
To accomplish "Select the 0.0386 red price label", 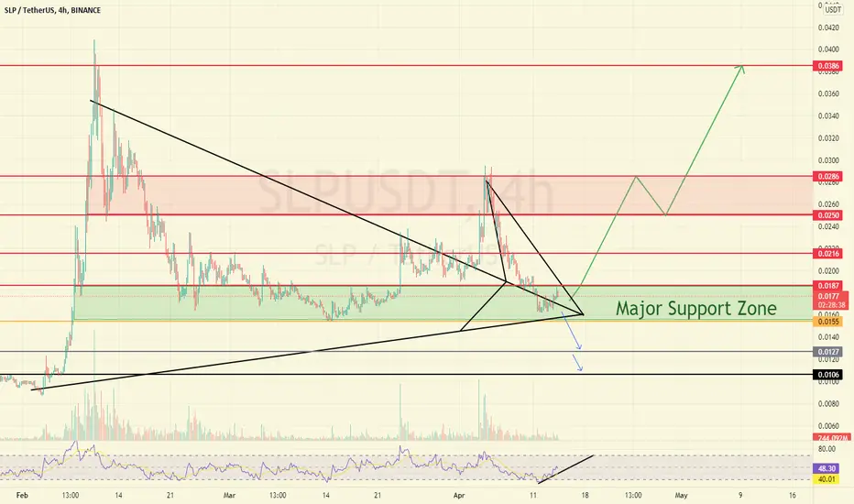I will coord(827,66).
